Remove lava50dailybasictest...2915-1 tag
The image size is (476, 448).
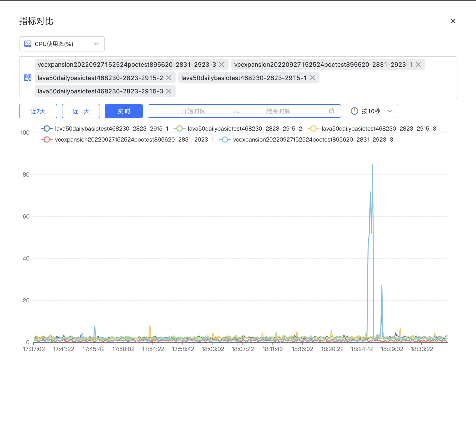pyautogui.click(x=312, y=78)
